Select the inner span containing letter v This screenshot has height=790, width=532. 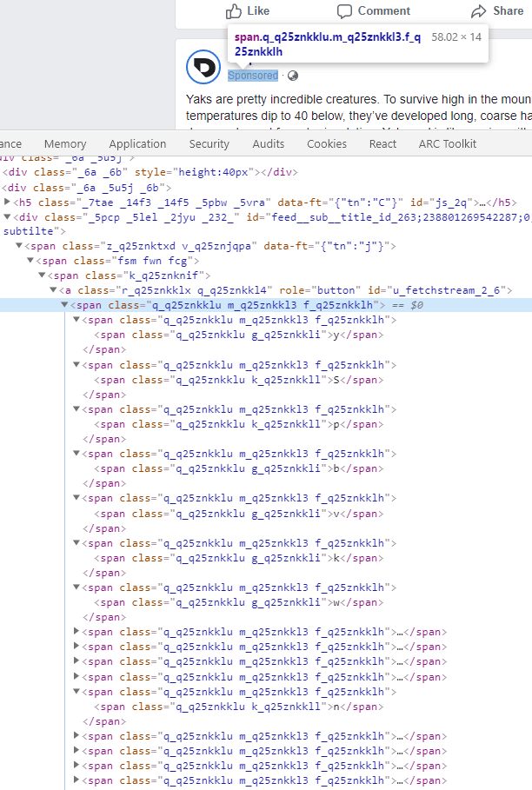pyautogui.click(x=239, y=514)
